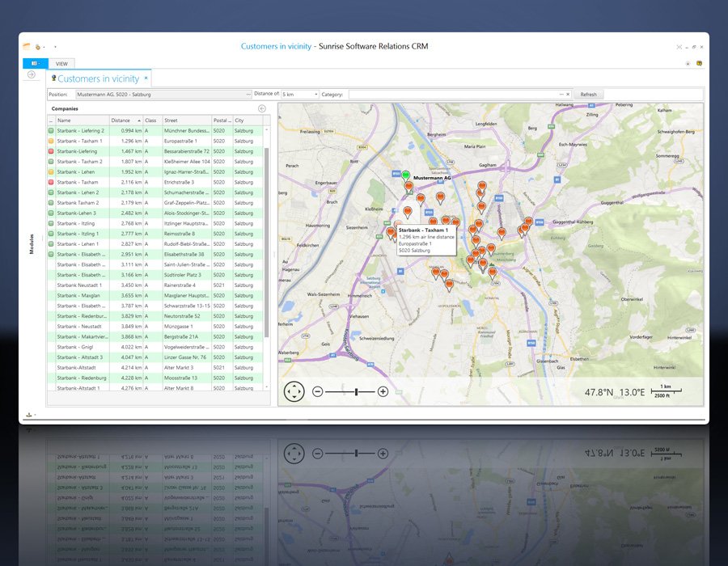Click the map pan compass control
Image resolution: width=728 pixels, height=566 pixels.
(294, 391)
